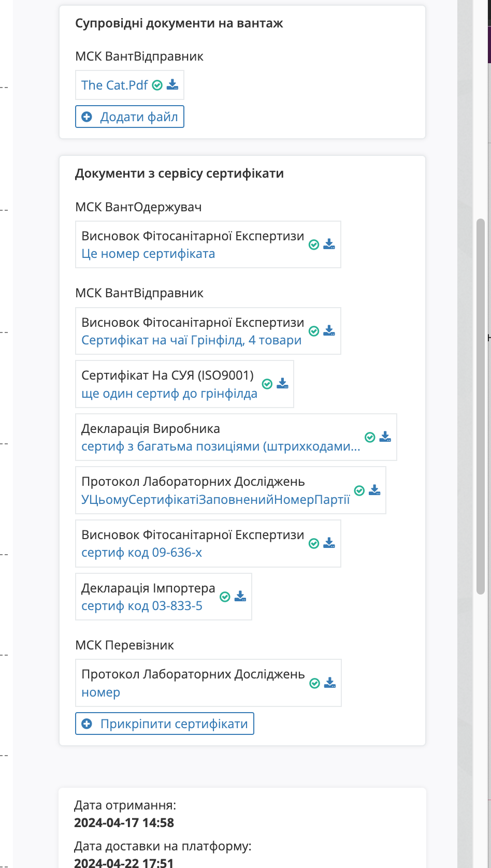
Task: Open the Це номер сертифіката link
Action: tap(148, 254)
